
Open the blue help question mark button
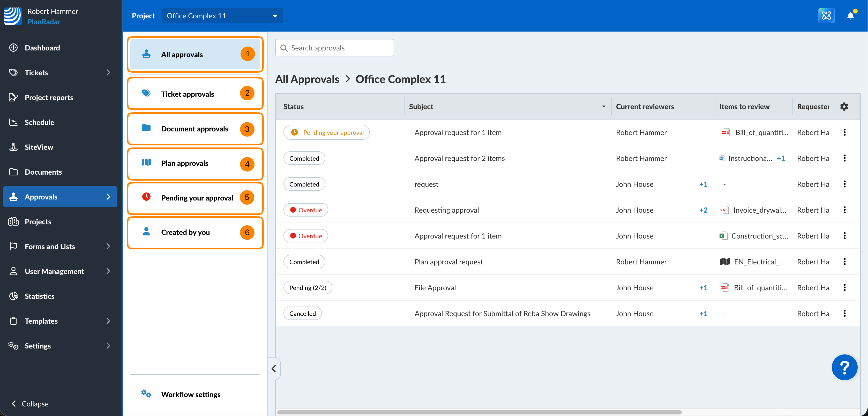point(844,367)
